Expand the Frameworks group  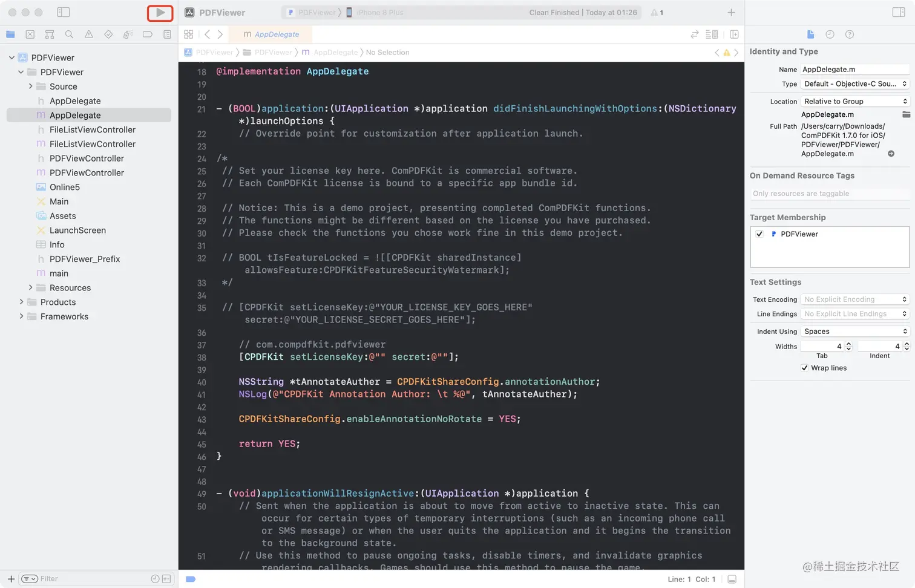click(x=21, y=316)
